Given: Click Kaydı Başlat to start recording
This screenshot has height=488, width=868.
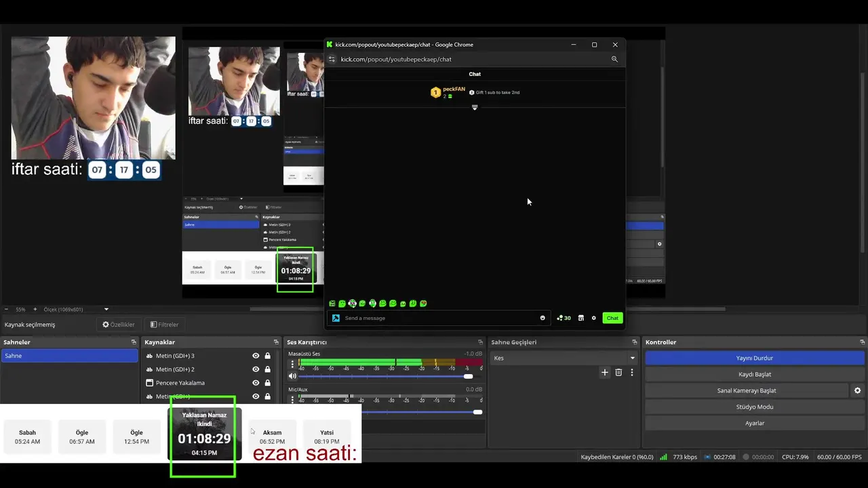Looking at the screenshot, I should click(x=755, y=374).
